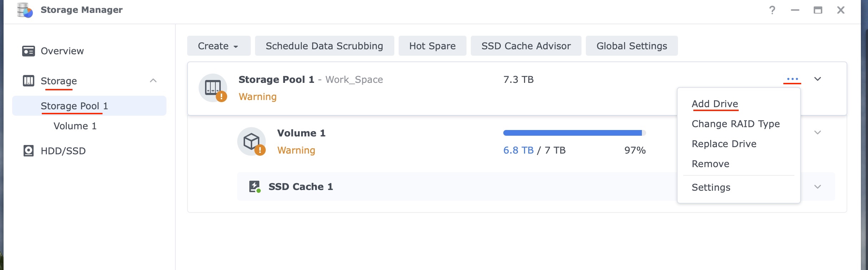Screen dimensions: 868x270
Task: Click the SSD Cache 1 icon
Action: [x=254, y=186]
